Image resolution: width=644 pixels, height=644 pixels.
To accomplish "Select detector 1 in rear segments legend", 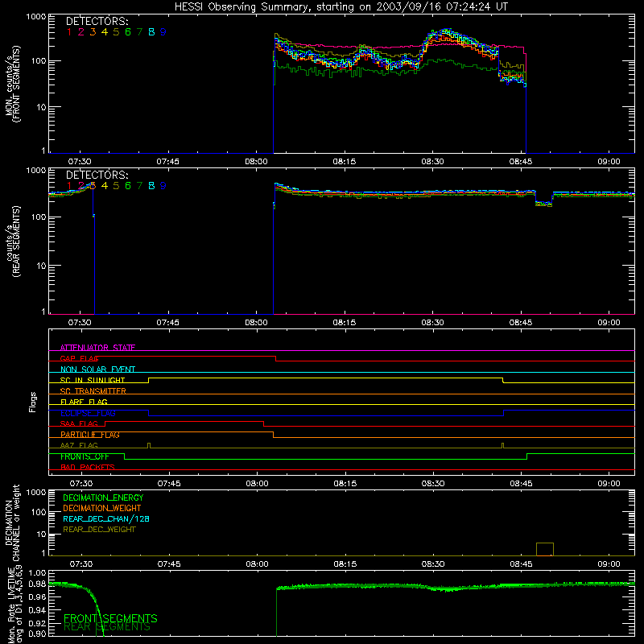I will (69, 186).
